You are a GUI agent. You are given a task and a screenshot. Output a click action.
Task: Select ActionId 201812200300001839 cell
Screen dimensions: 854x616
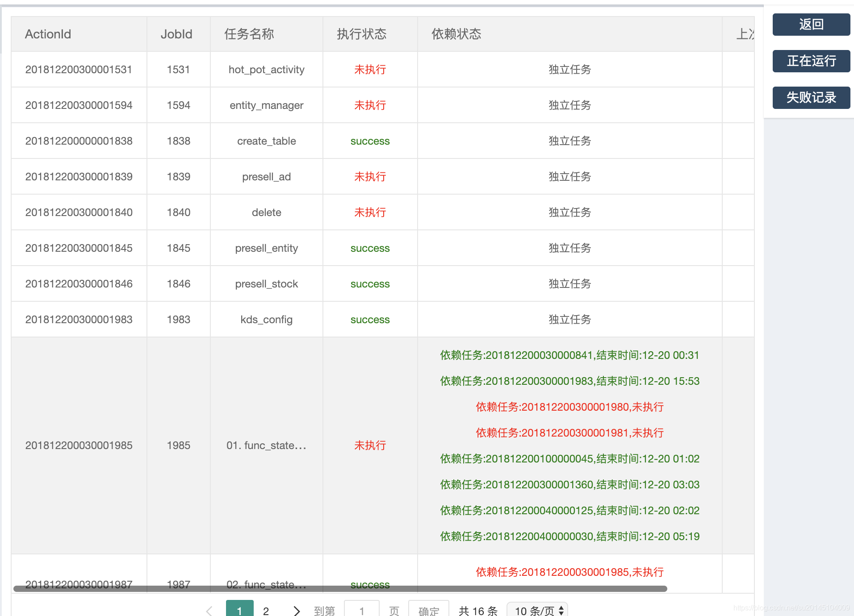(x=79, y=177)
